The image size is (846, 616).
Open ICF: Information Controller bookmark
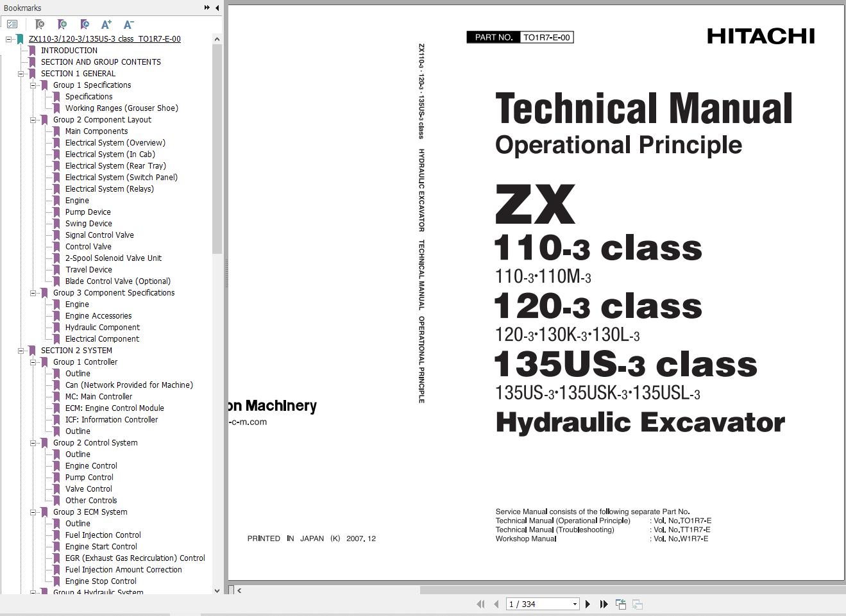coord(112,420)
